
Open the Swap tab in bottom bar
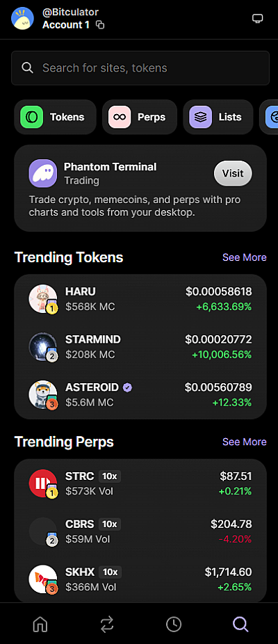tap(107, 625)
